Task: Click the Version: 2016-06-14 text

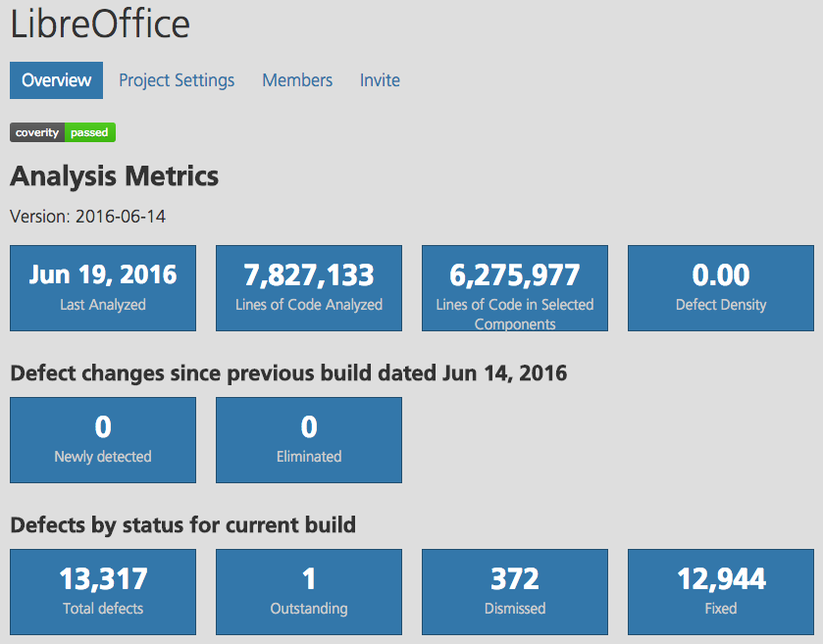Action: click(x=87, y=216)
